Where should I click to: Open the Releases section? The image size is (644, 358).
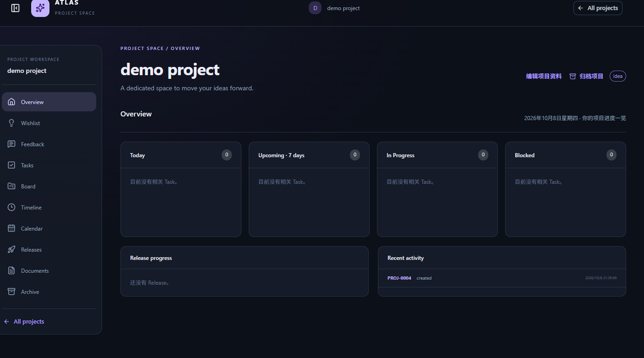pos(49,249)
